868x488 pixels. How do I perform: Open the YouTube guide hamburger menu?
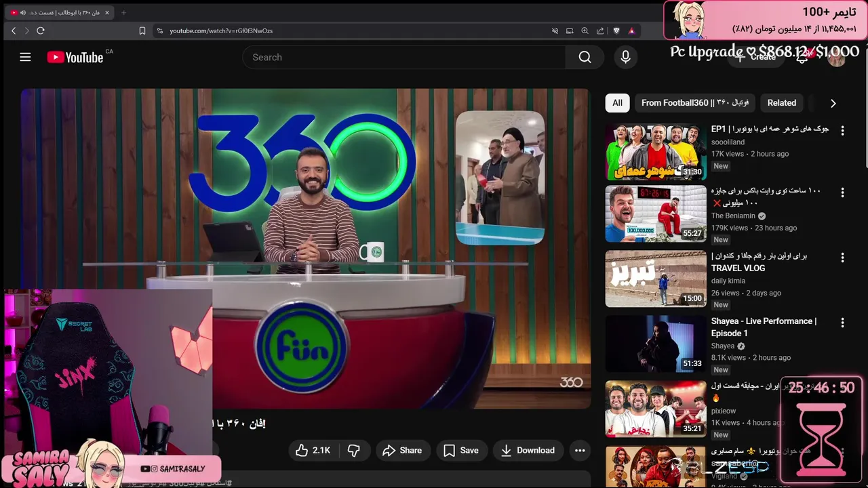click(25, 57)
